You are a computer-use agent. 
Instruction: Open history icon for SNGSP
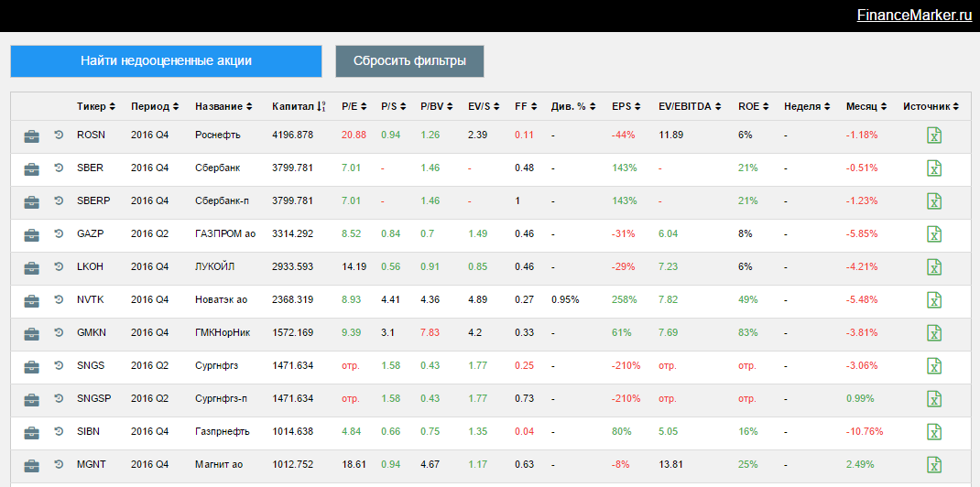tap(59, 399)
